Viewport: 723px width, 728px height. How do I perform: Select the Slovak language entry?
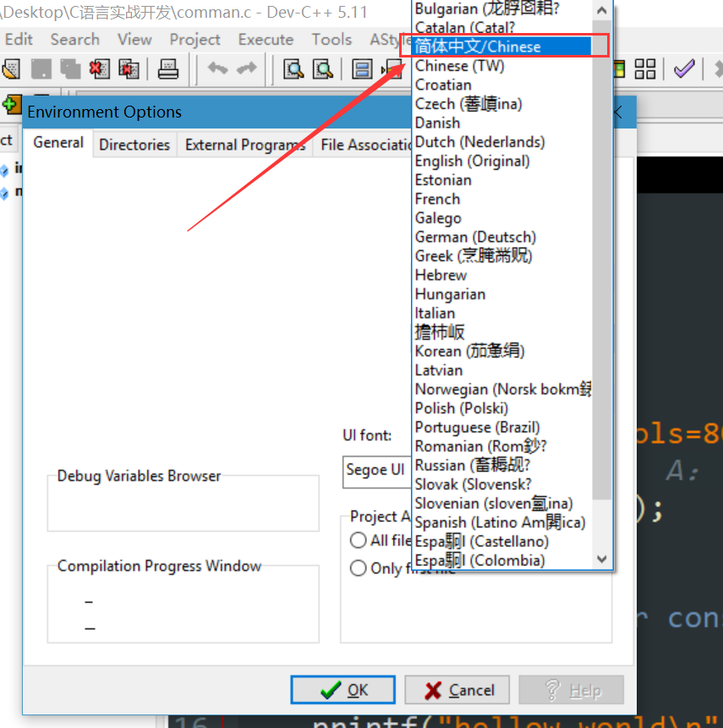pos(502,484)
